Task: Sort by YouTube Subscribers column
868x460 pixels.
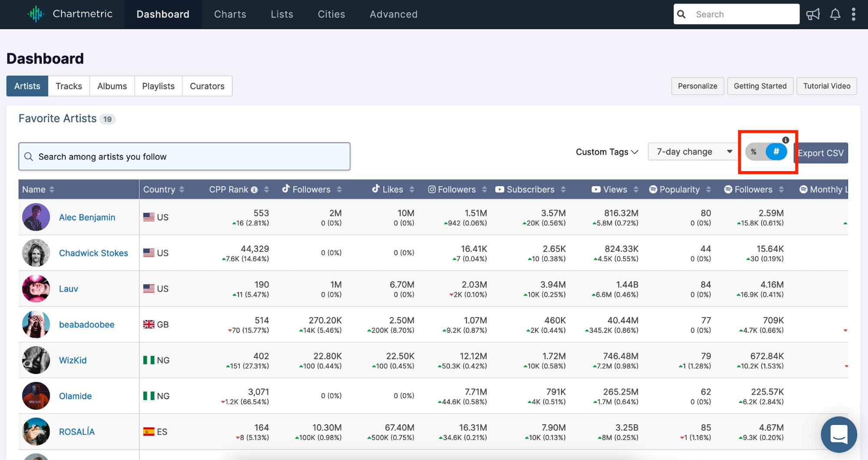Action: click(x=563, y=189)
